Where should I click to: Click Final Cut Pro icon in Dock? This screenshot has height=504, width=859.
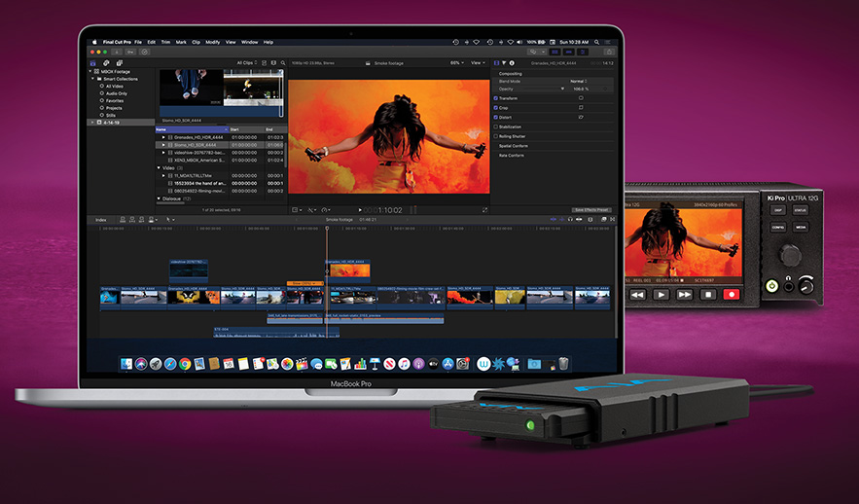(302, 364)
